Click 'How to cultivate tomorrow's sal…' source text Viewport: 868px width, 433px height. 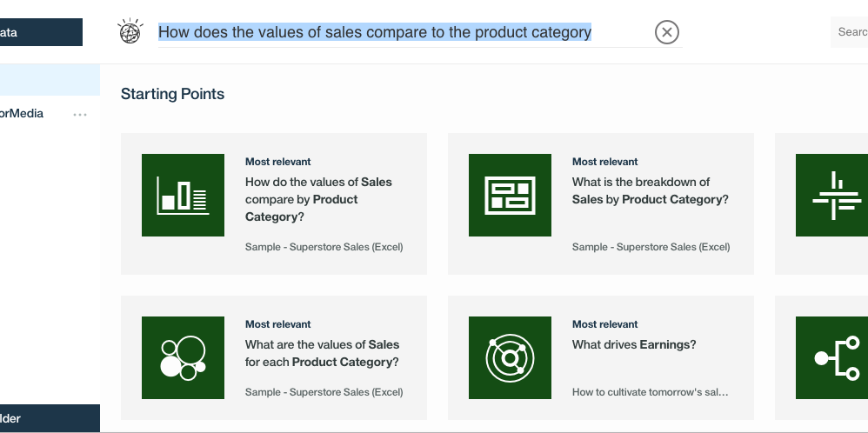tap(651, 392)
